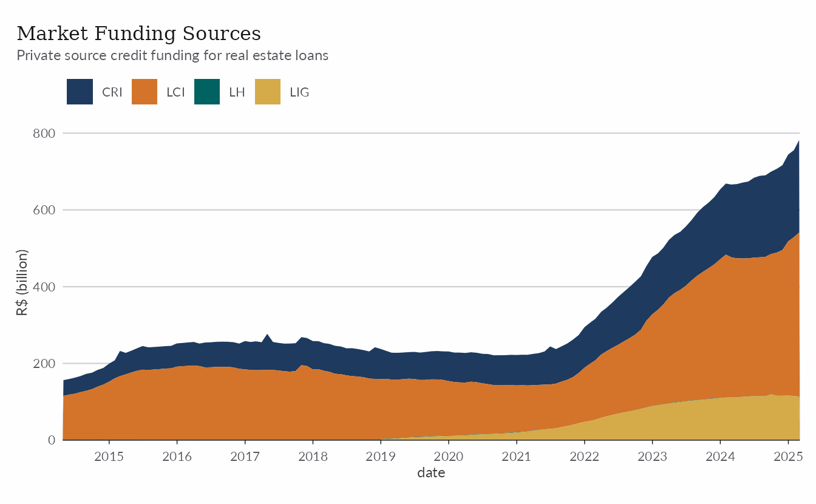Click the x-axis label '2021'
The width and height of the screenshot is (816, 504).
tap(517, 456)
